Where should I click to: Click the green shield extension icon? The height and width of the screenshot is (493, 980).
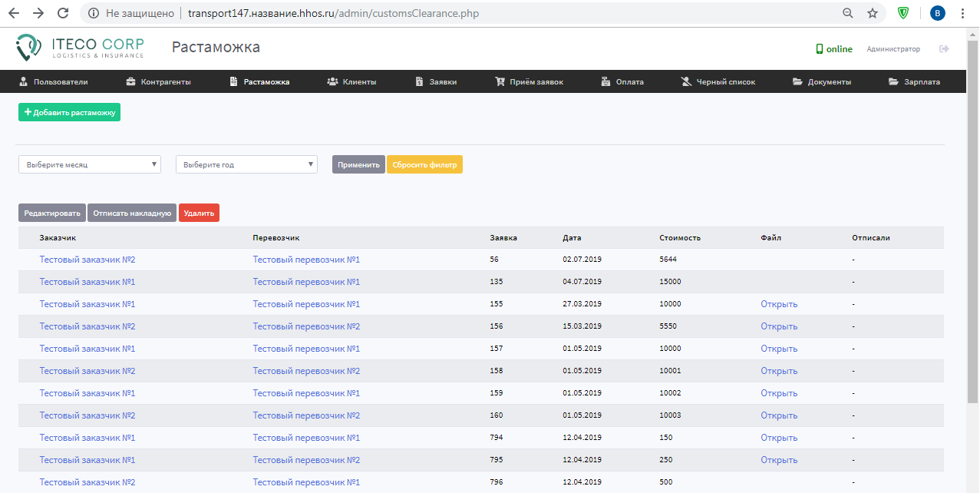coord(903,13)
